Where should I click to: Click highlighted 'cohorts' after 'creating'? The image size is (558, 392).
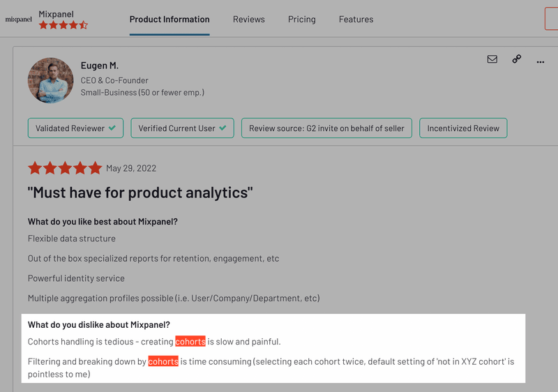(190, 342)
